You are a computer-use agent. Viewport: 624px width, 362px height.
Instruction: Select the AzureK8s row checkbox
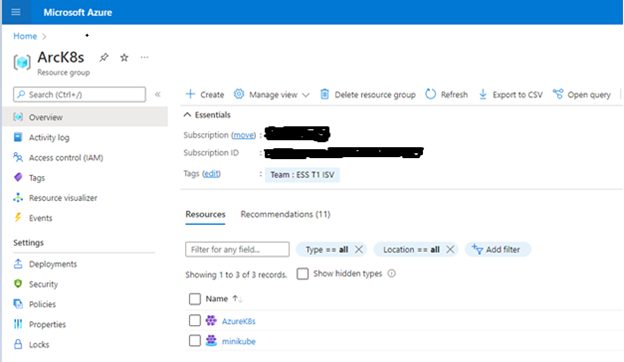[x=195, y=320]
